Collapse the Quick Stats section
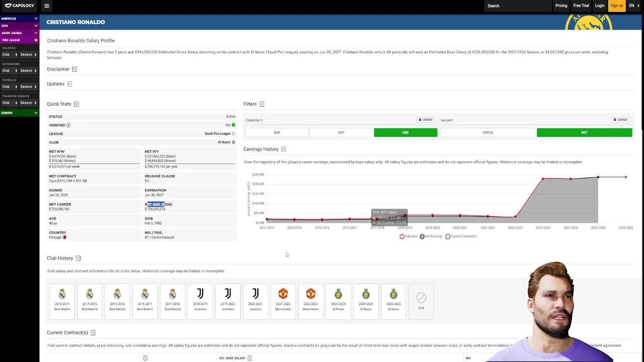644x362 pixels. [x=76, y=104]
